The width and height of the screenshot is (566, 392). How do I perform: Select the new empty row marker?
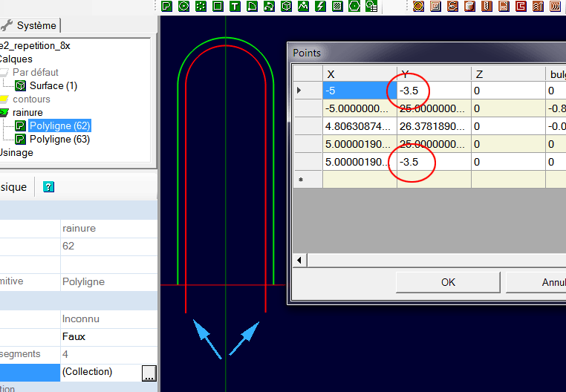[301, 180]
